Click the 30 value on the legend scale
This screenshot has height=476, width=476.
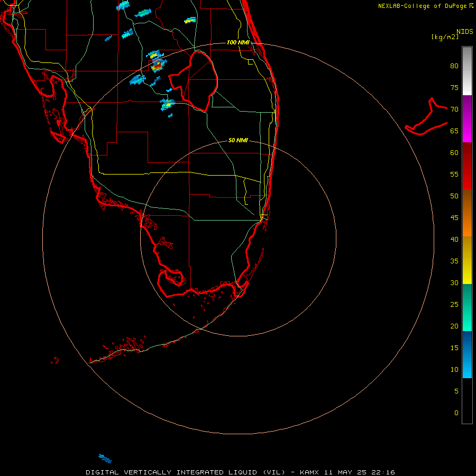[454, 282]
